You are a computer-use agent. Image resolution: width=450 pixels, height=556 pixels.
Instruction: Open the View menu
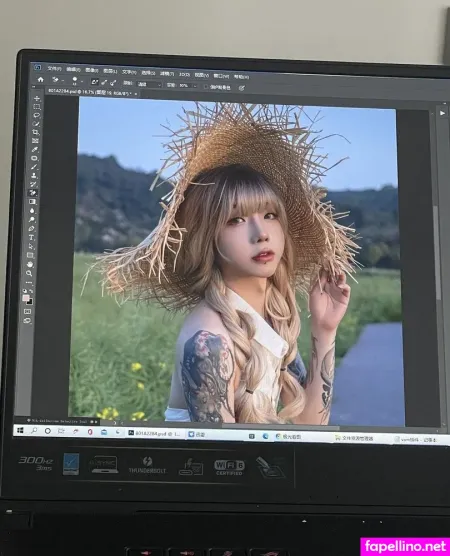[201, 75]
